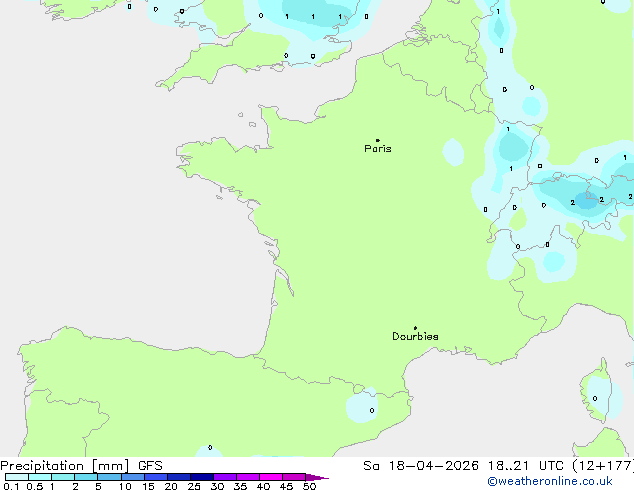Pick the 35–40 mm legend swatch
The image size is (634, 490).
tap(248, 477)
